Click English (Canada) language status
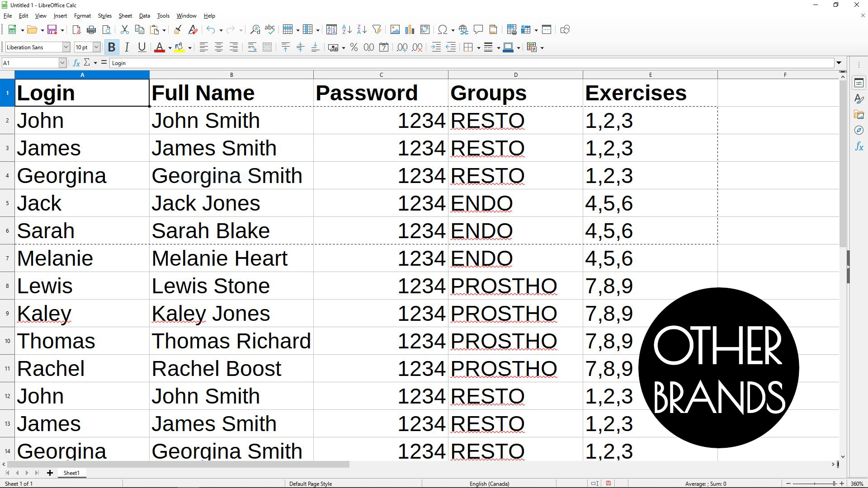 coord(489,483)
